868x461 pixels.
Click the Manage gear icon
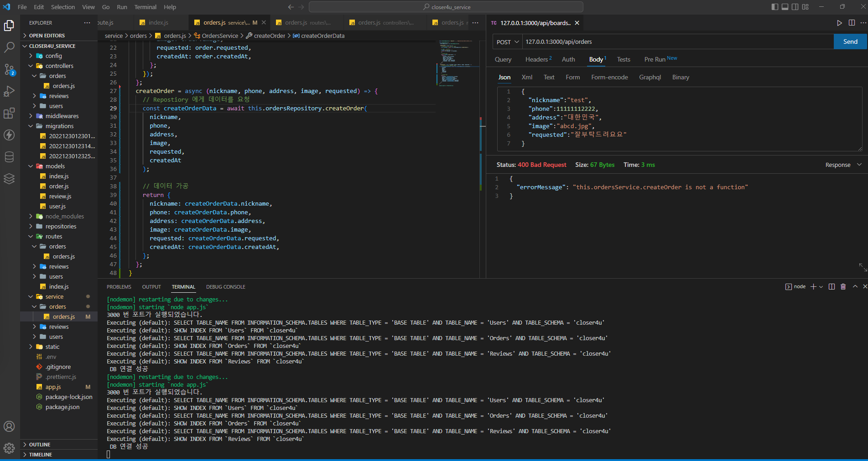[x=9, y=448]
